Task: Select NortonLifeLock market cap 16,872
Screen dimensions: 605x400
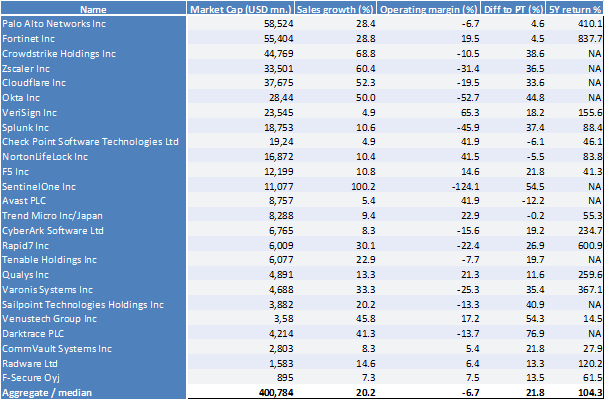Action: (279, 157)
